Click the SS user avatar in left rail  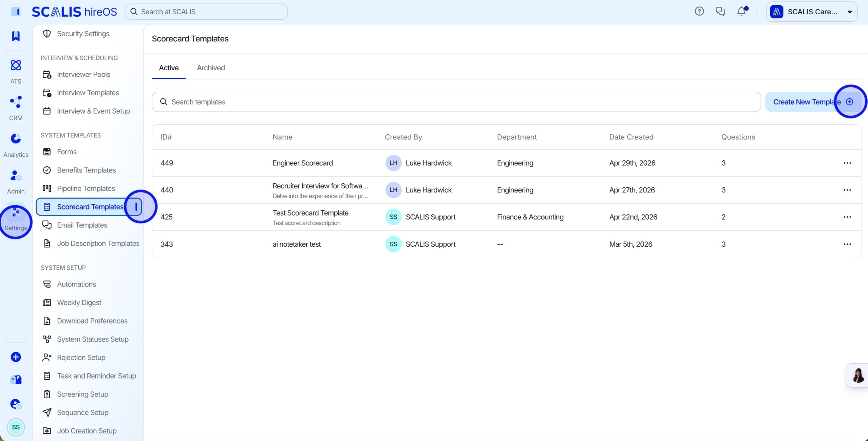(16, 427)
